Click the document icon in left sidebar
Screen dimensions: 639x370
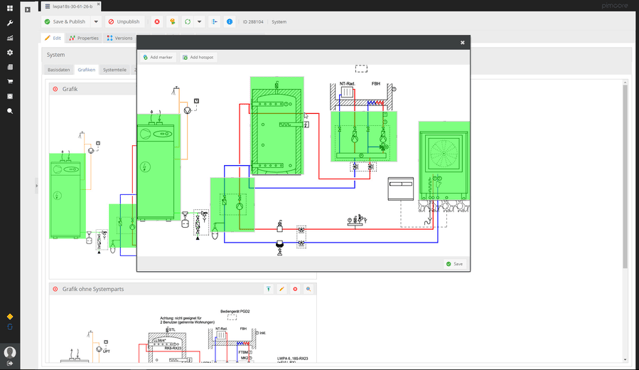coord(10,67)
